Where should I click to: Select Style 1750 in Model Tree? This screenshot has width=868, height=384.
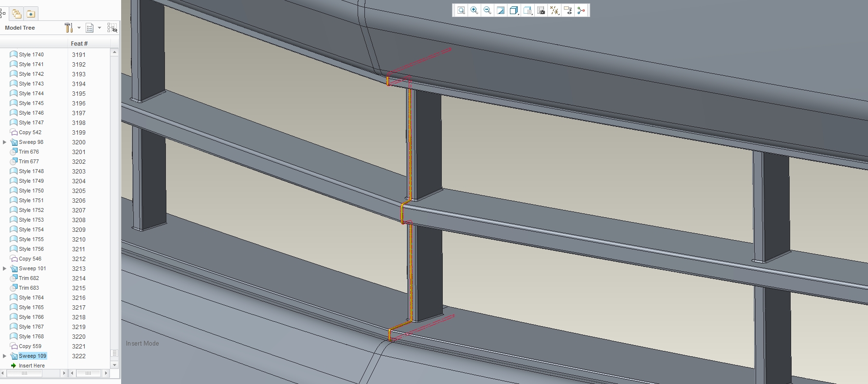pyautogui.click(x=31, y=191)
